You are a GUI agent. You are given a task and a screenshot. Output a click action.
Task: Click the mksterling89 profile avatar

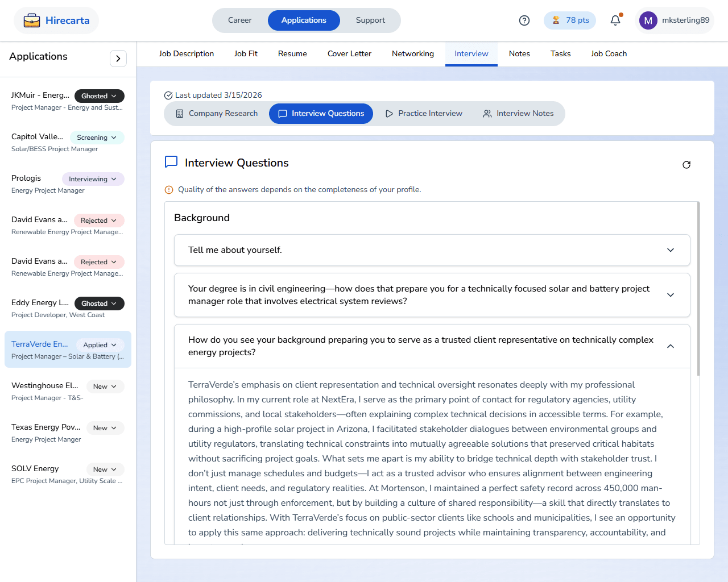(x=648, y=20)
